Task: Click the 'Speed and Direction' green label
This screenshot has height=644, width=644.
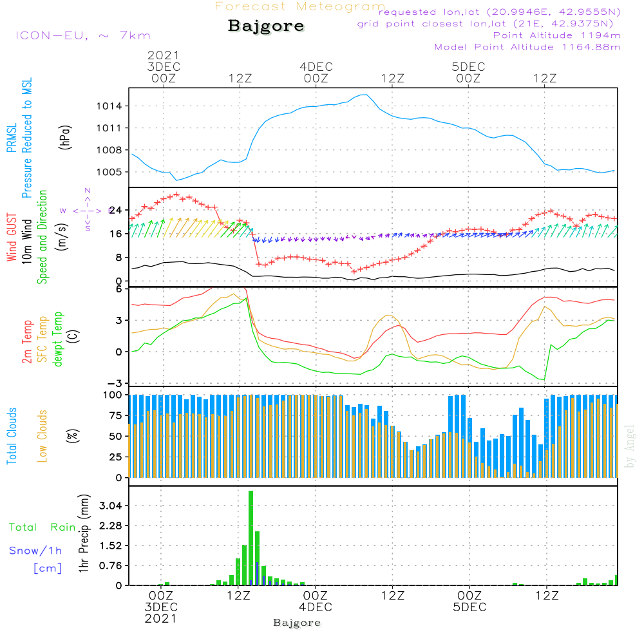Action: coord(43,237)
